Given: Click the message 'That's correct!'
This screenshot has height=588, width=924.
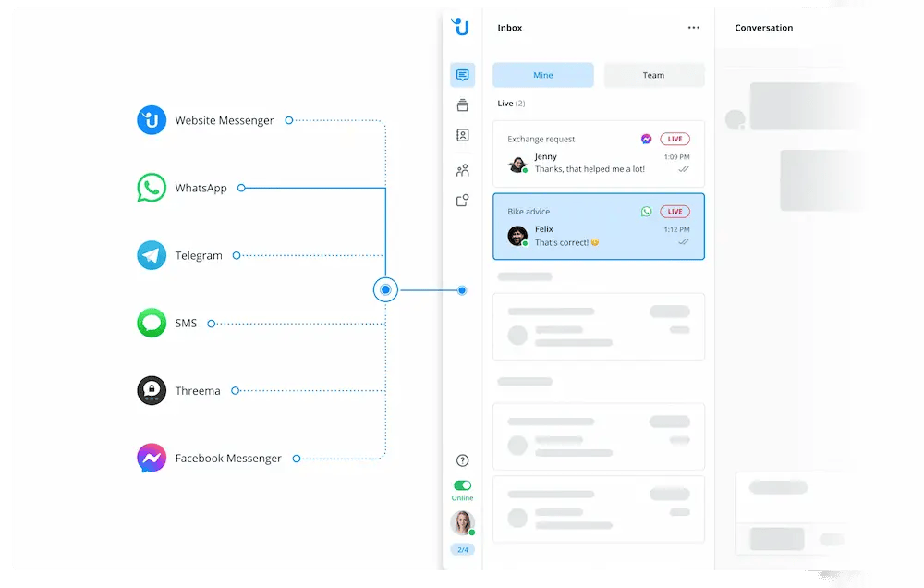Looking at the screenshot, I should (x=562, y=242).
